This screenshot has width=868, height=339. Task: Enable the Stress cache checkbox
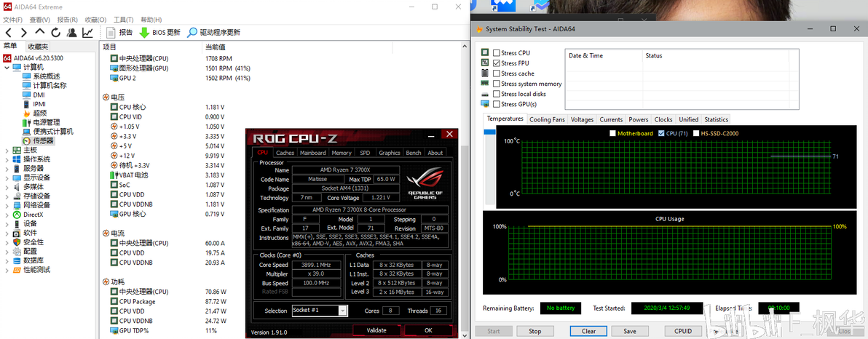tap(496, 73)
